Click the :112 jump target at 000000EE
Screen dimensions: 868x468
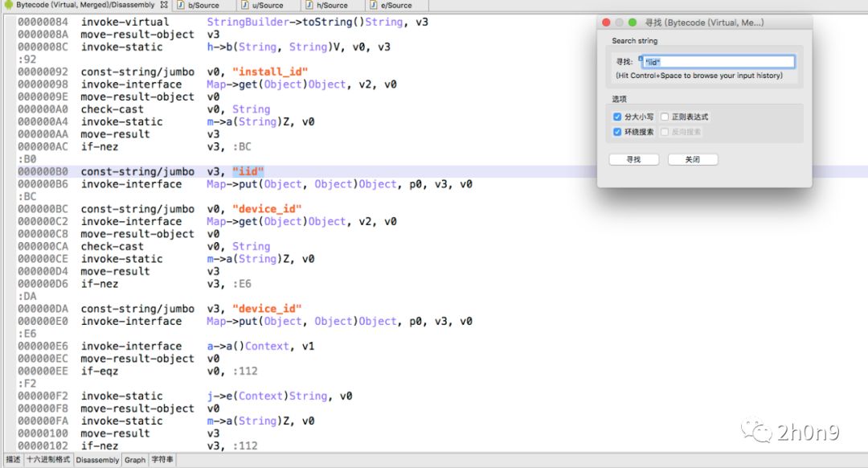tap(245, 371)
